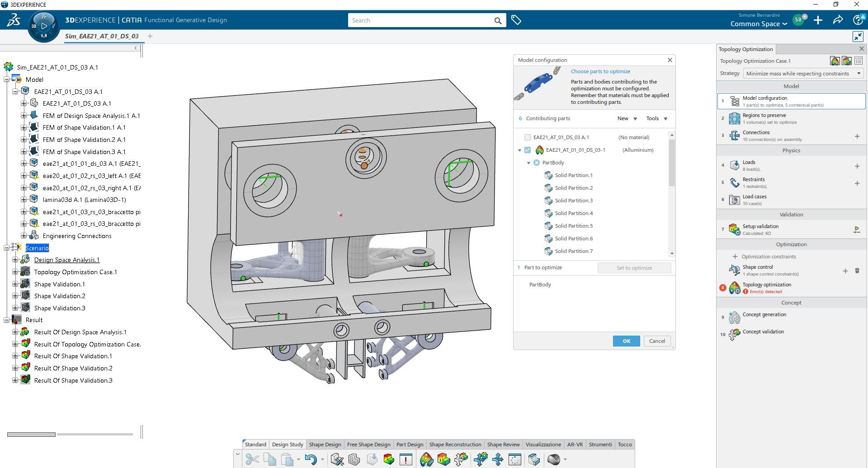Open Loads step icon
Image resolution: width=868 pixels, height=468 pixels.
point(735,165)
